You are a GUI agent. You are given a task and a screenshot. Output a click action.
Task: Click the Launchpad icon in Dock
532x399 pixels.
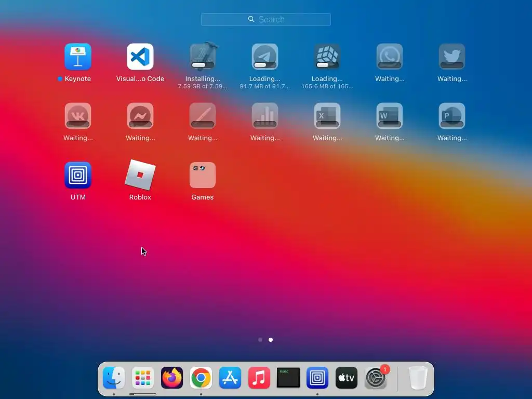click(143, 378)
